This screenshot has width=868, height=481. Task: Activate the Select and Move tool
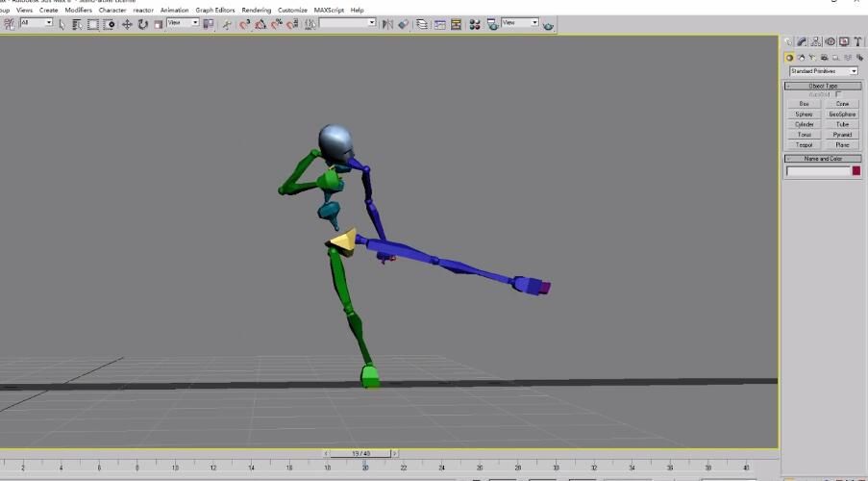tap(127, 24)
